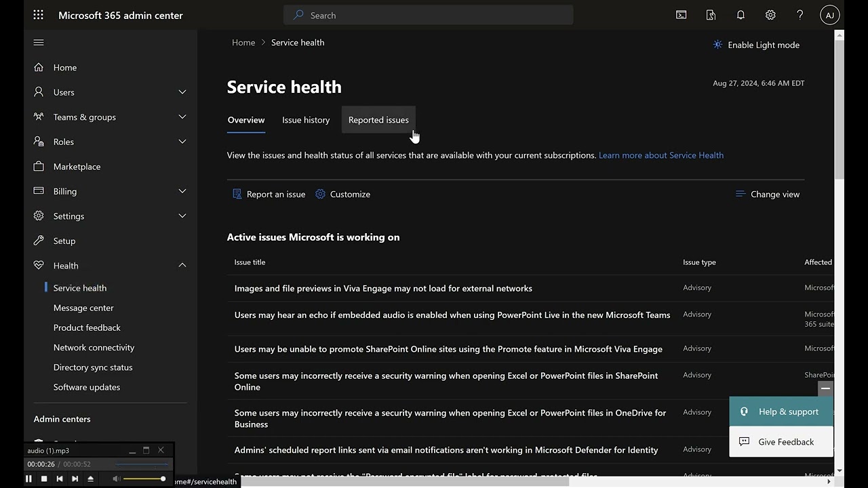
Task: Open the app launcher waffle icon
Action: coord(38,15)
